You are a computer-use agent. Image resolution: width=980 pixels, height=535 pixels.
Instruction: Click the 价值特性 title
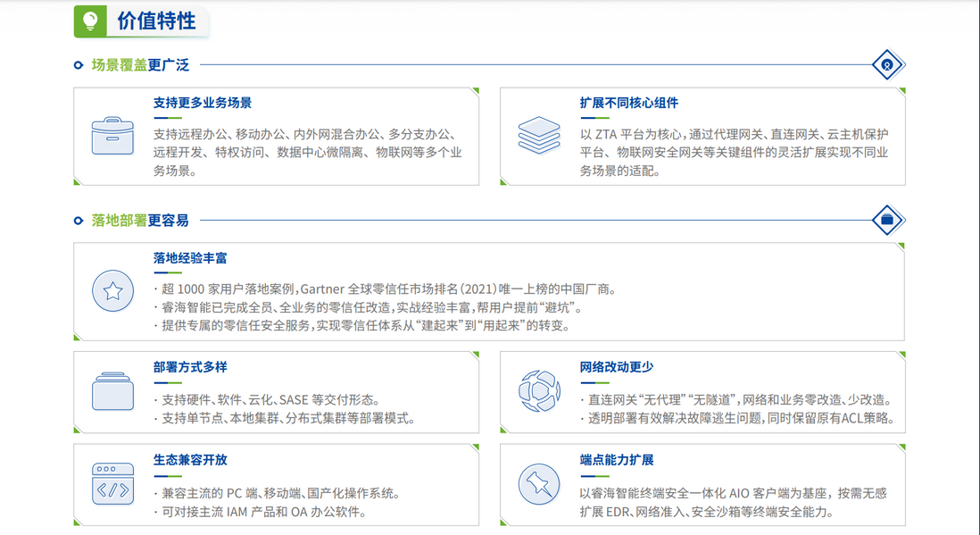pos(156,21)
